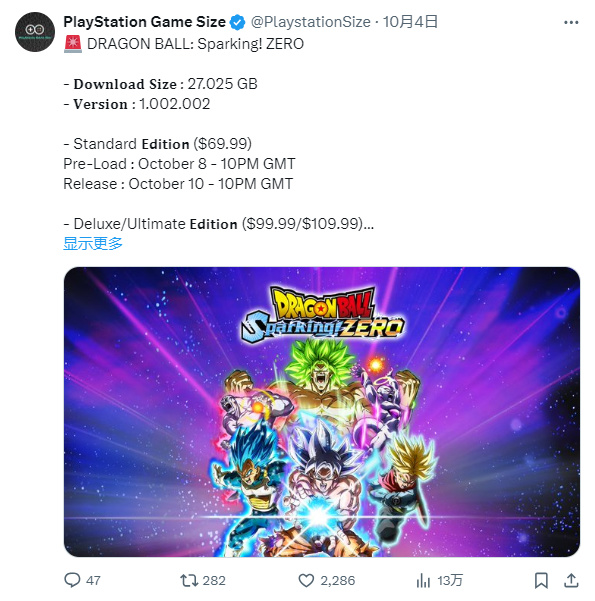The width and height of the screenshot is (595, 601).
Task: Click the PlayStation Game Size display name
Action: click(145, 22)
